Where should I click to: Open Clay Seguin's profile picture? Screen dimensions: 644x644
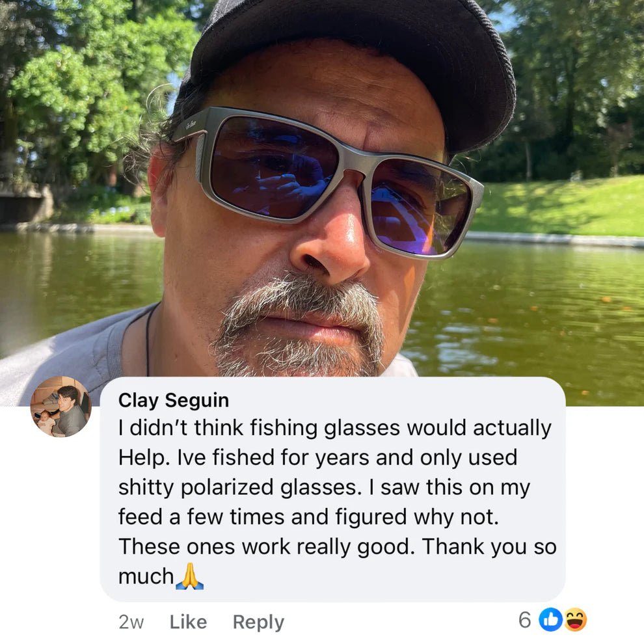coord(60,407)
